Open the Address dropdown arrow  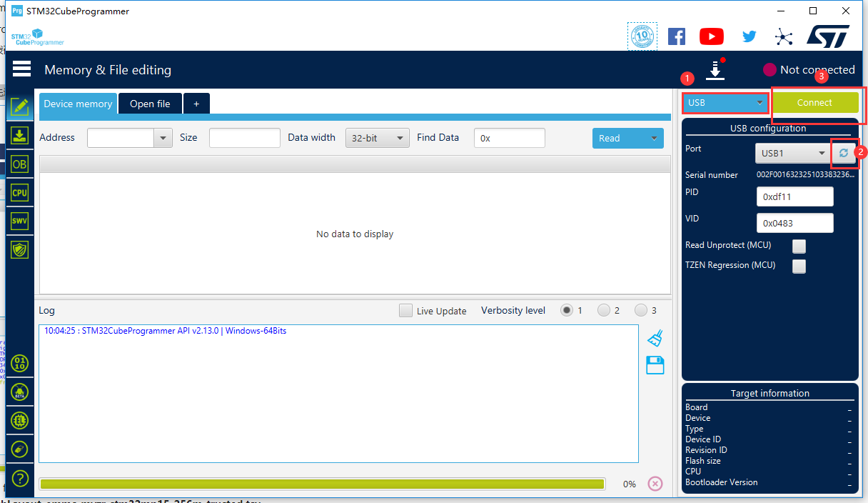click(x=163, y=138)
